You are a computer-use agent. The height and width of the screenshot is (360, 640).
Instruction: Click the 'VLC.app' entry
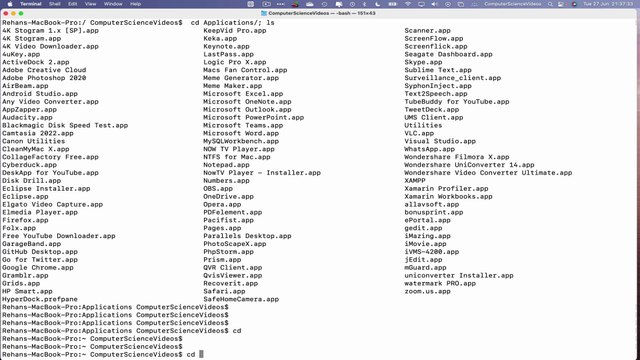[419, 133]
